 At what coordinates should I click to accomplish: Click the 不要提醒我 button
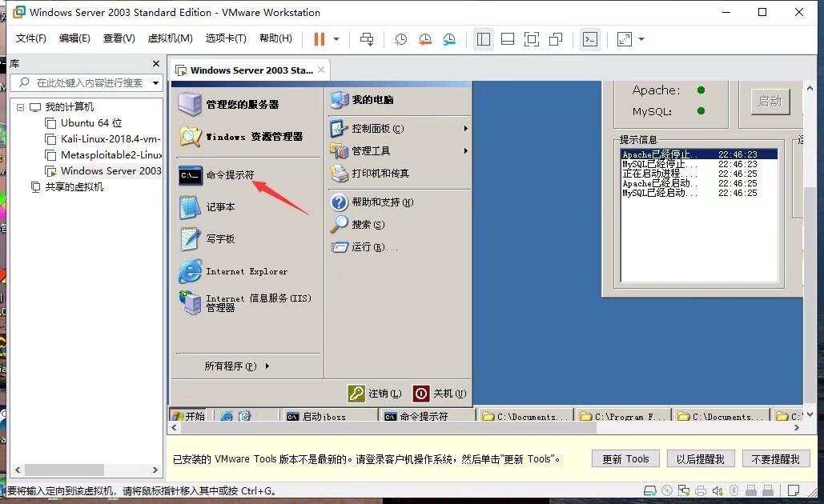pyautogui.click(x=776, y=459)
